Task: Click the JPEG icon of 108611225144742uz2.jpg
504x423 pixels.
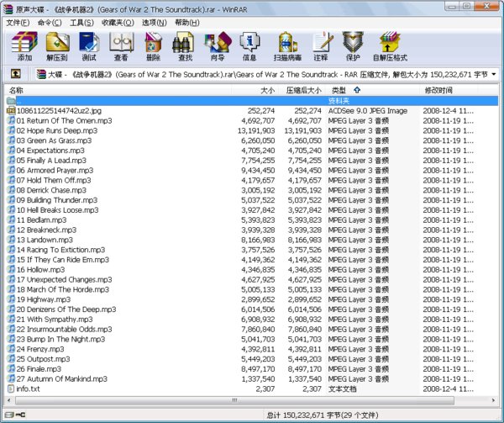Action: point(11,111)
